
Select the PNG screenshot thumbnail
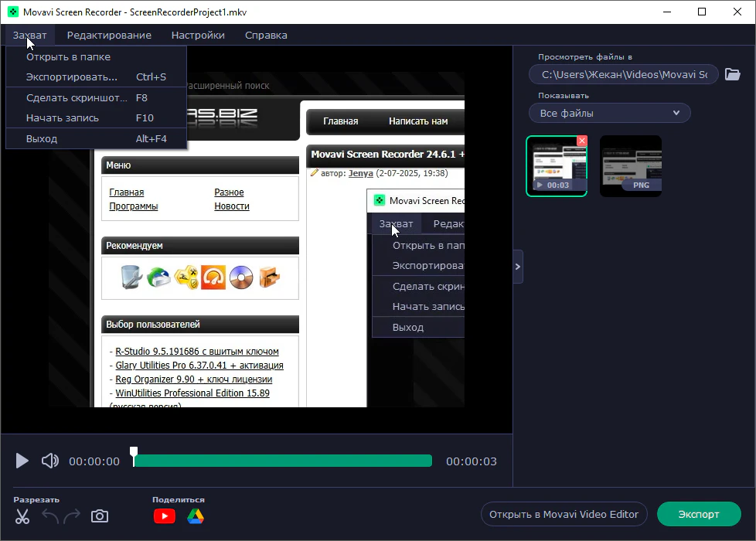(x=631, y=165)
